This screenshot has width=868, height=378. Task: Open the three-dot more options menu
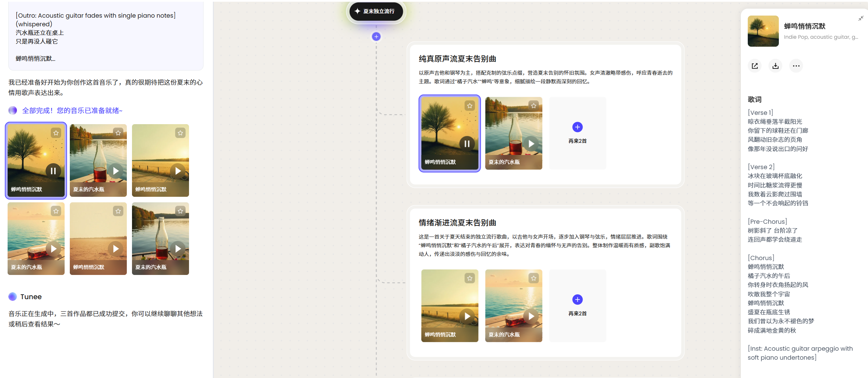click(x=796, y=66)
